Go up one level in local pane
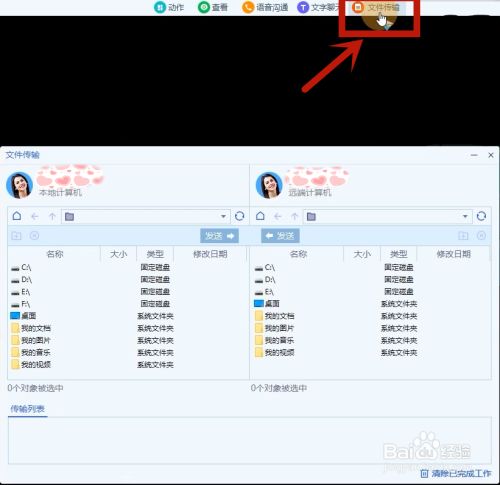This screenshot has height=485, width=500. pyautogui.click(x=52, y=217)
